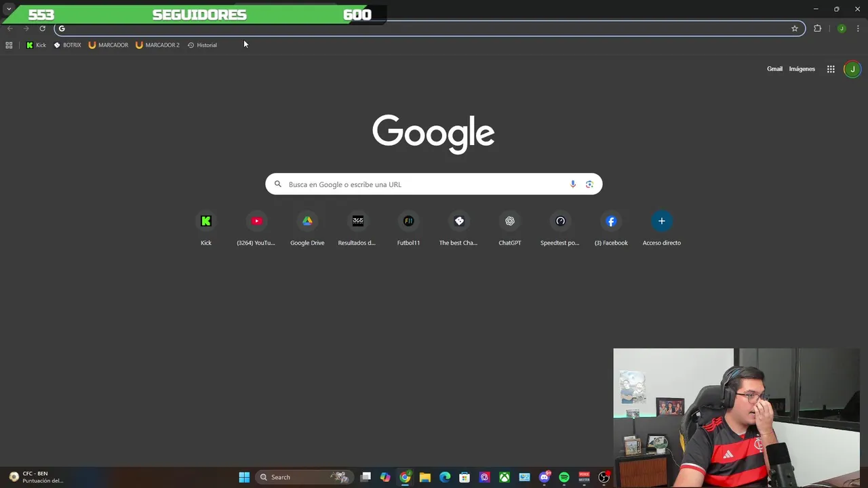Open the Futbol11 shortcut tile
This screenshot has width=868, height=488.
(408, 229)
